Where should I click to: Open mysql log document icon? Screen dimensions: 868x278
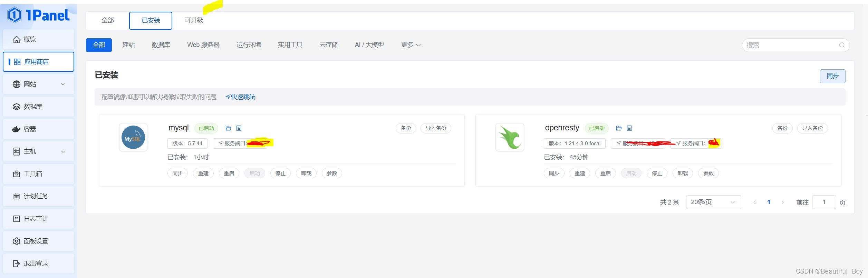[x=239, y=128]
